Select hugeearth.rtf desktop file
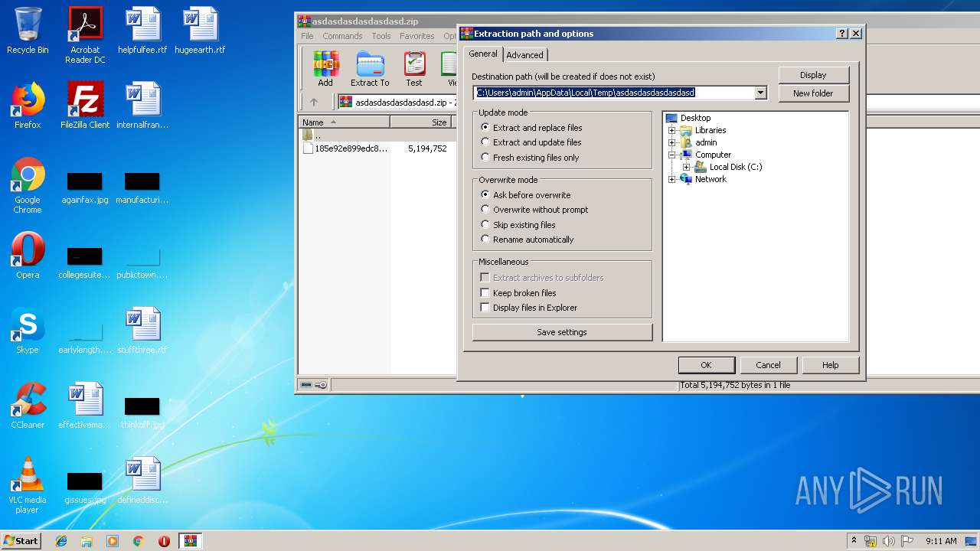Image resolution: width=980 pixels, height=551 pixels. (200, 31)
